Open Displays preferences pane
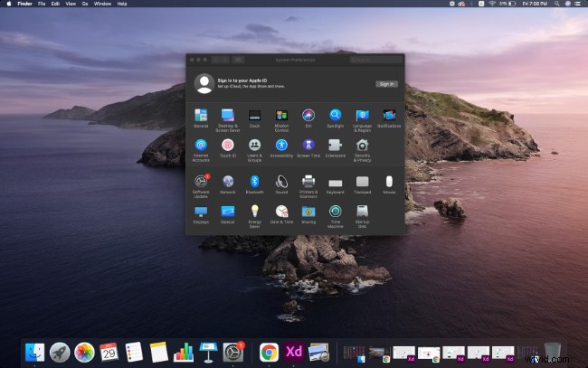Viewport: 588px width, 368px height. 201,212
